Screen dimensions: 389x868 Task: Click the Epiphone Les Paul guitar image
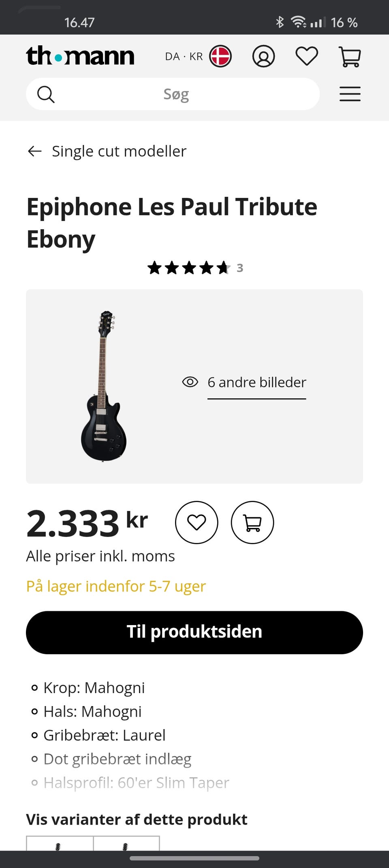(x=103, y=386)
